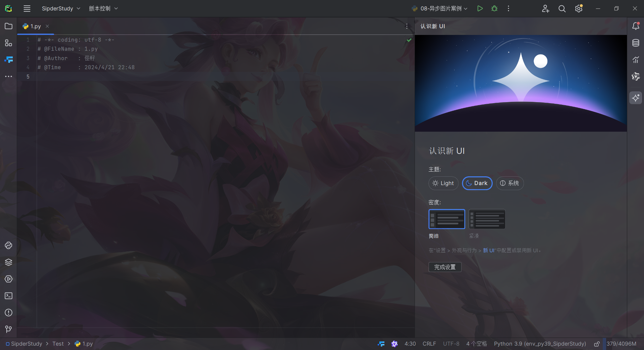Open the Project tool window folder icon
The width and height of the screenshot is (644, 350).
click(8, 26)
